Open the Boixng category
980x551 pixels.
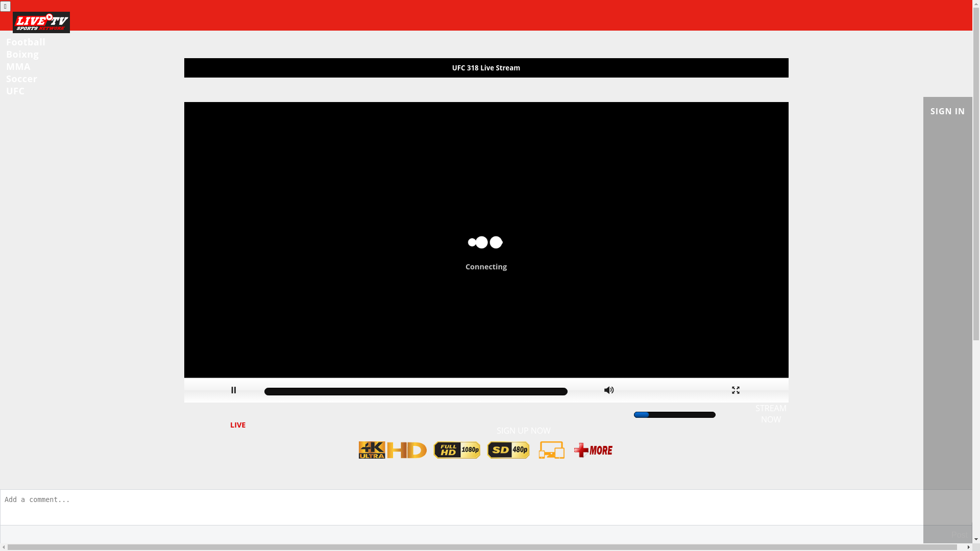[x=22, y=54]
